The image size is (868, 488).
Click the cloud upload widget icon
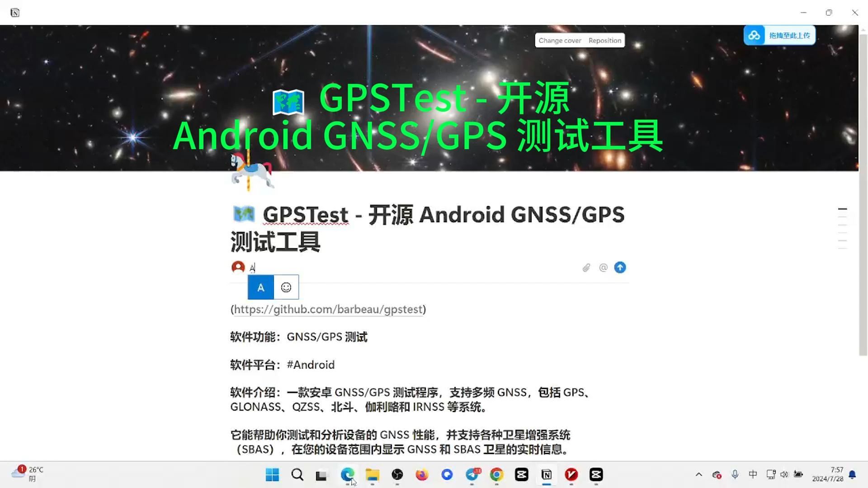(x=754, y=35)
